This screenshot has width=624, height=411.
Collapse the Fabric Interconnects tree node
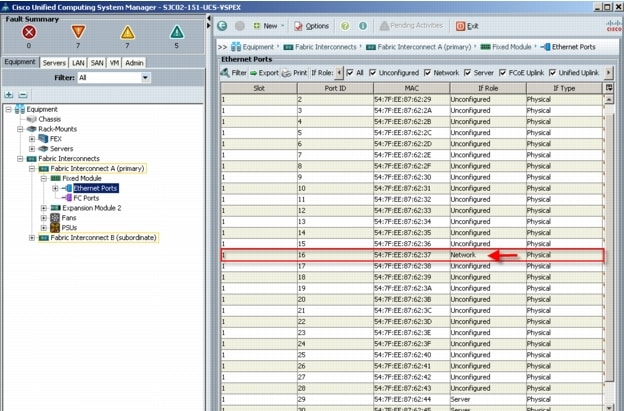pyautogui.click(x=20, y=159)
